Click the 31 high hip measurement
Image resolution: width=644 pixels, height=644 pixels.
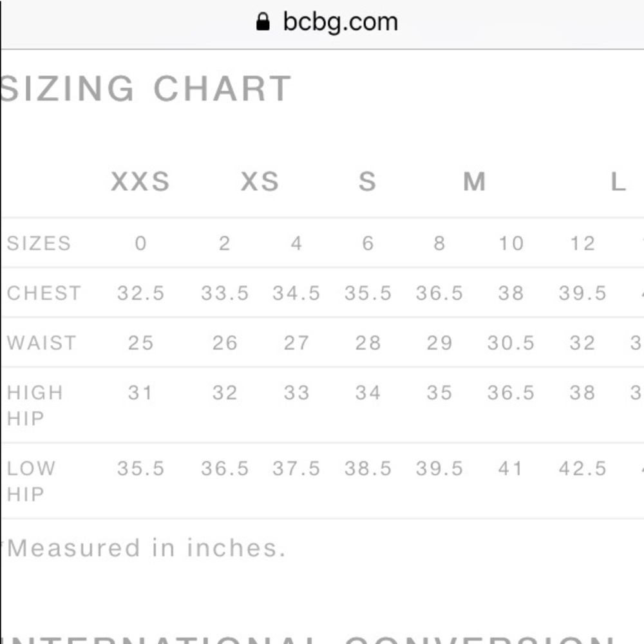point(140,392)
